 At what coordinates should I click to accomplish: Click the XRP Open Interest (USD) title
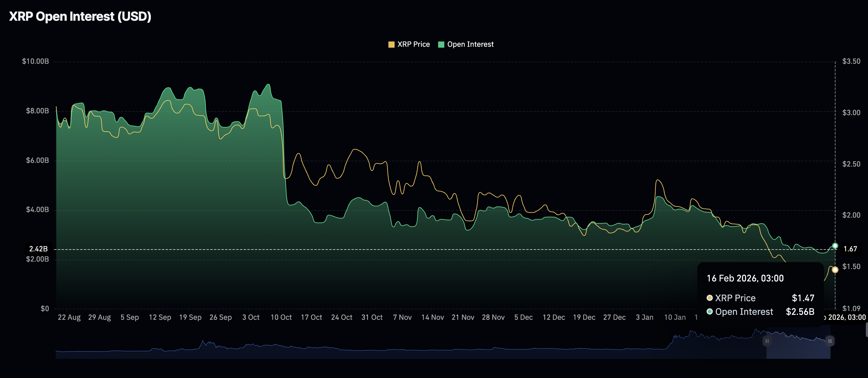[80, 16]
